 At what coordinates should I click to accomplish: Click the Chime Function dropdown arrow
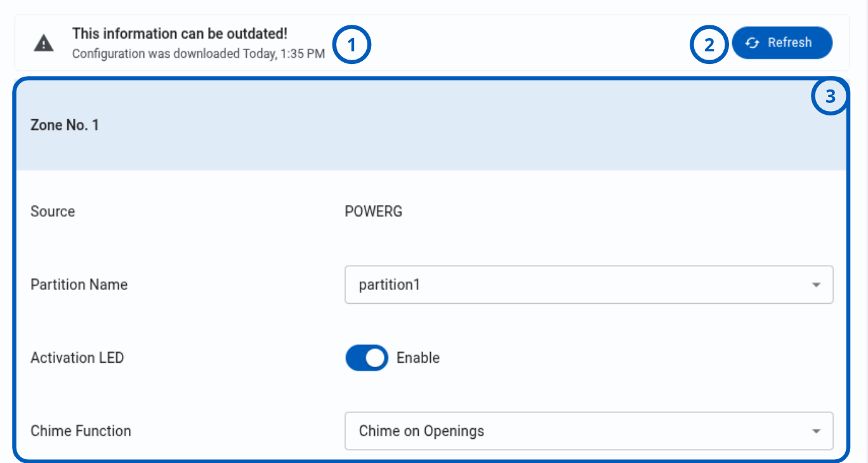816,431
